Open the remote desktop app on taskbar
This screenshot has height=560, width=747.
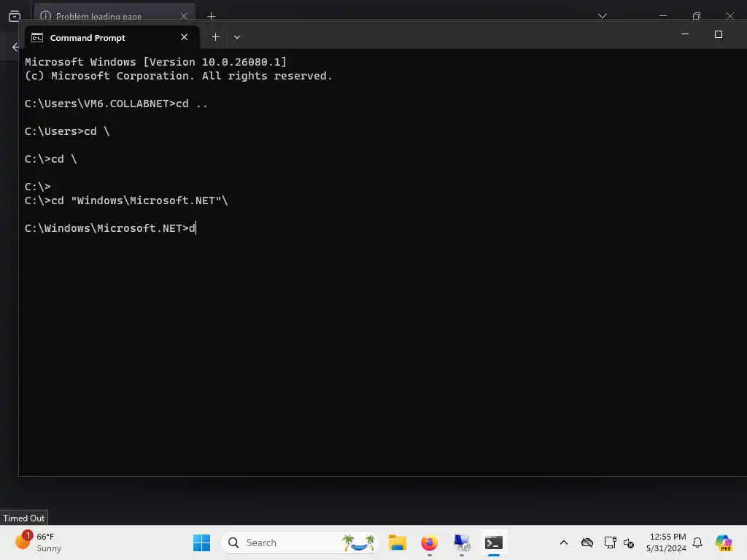click(461, 542)
